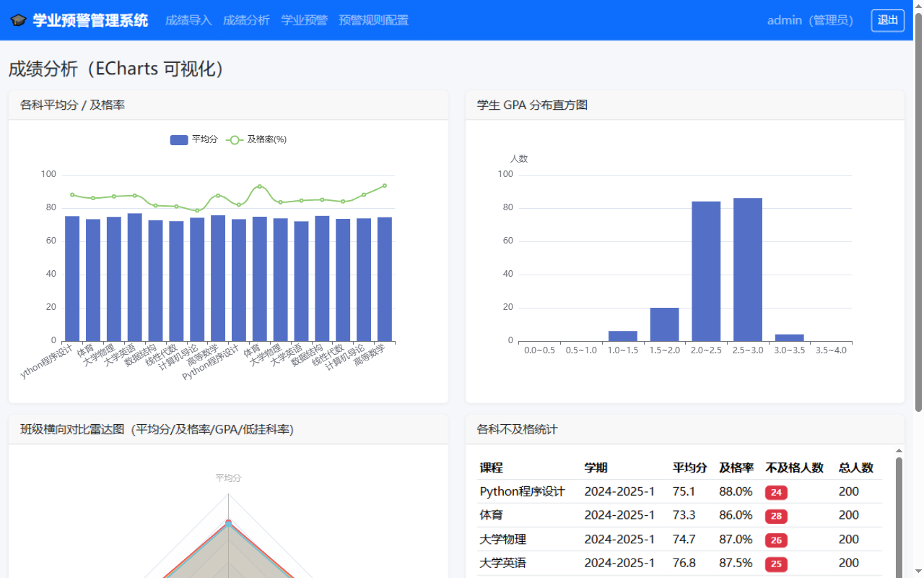Toggle the 平均分 legend series
Image resolution: width=924 pixels, height=578 pixels.
pyautogui.click(x=194, y=139)
